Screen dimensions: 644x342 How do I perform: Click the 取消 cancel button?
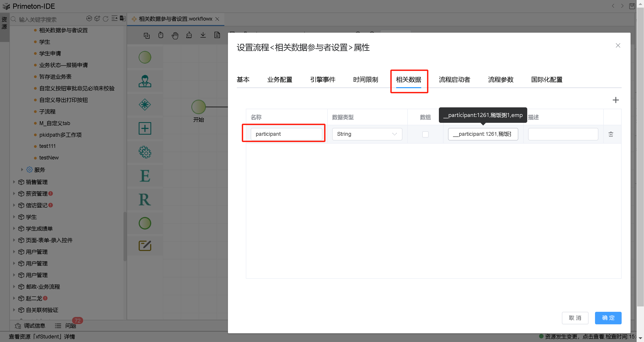[575, 318]
